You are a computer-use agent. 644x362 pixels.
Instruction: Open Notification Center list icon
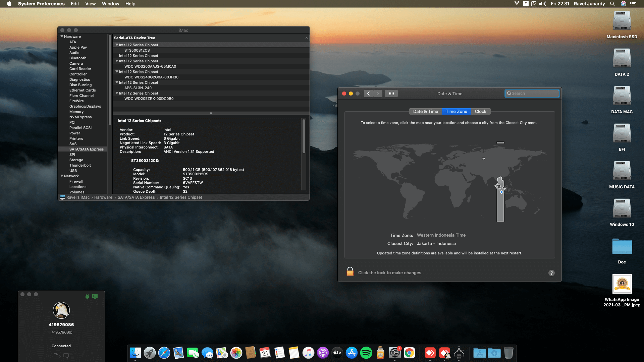pyautogui.click(x=633, y=4)
